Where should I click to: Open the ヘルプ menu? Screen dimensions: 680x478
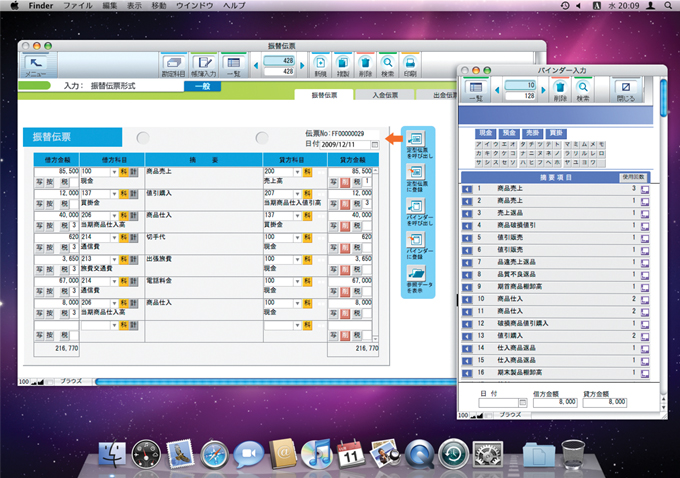(234, 6)
